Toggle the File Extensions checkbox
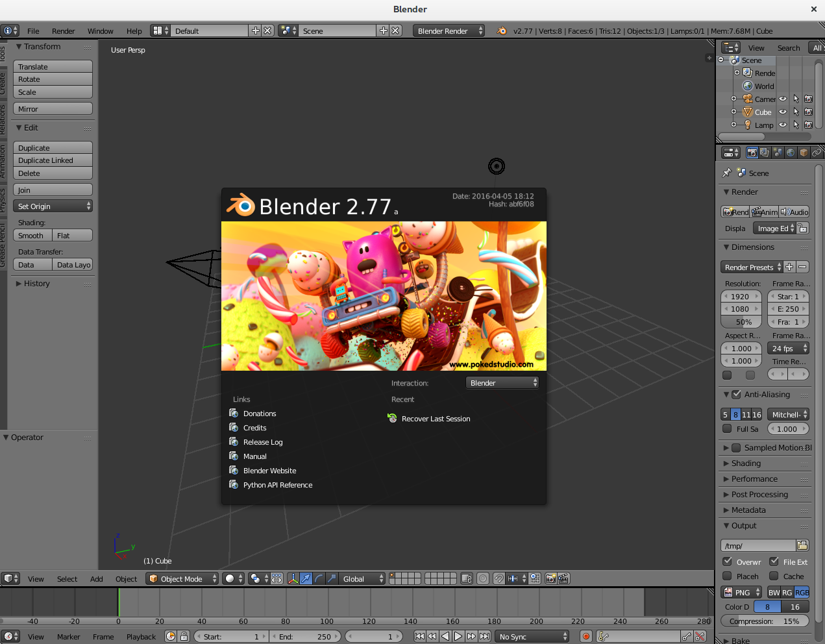The height and width of the screenshot is (644, 825). pyautogui.click(x=774, y=562)
